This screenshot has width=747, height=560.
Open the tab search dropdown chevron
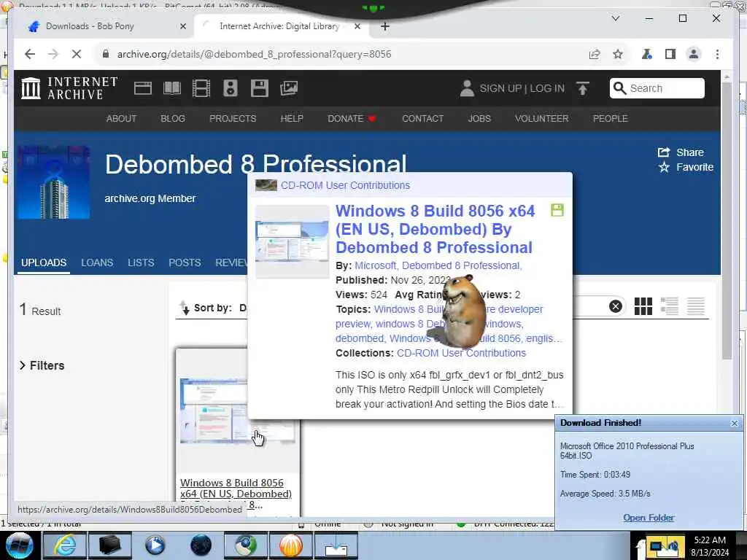(616, 18)
